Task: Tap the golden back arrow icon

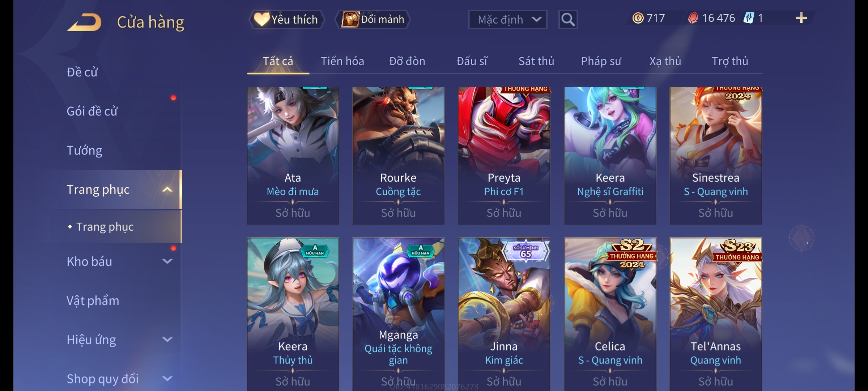Action: (84, 22)
